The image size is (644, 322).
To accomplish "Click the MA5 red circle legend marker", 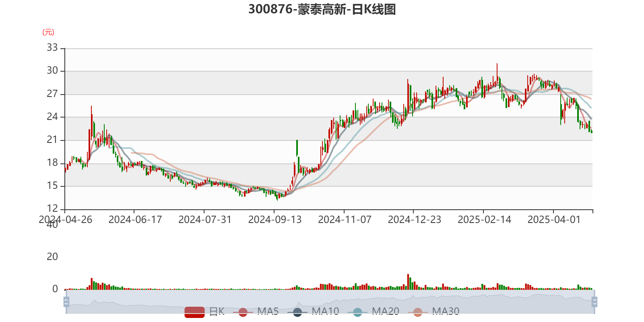I will 243,312.
